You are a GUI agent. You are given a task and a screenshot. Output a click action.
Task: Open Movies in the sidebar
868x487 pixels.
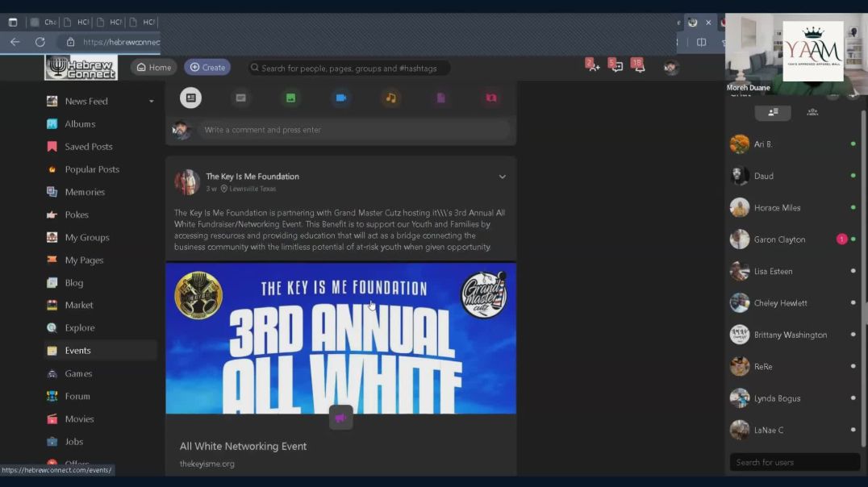pyautogui.click(x=79, y=419)
